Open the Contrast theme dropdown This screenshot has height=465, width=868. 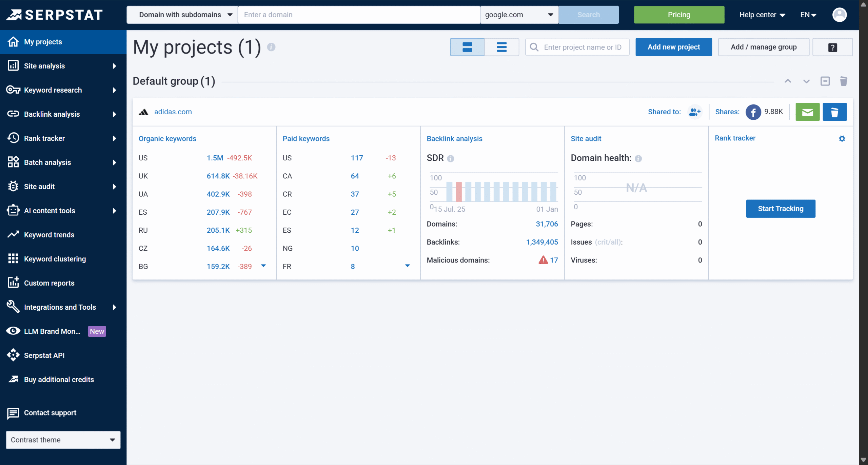tap(63, 440)
